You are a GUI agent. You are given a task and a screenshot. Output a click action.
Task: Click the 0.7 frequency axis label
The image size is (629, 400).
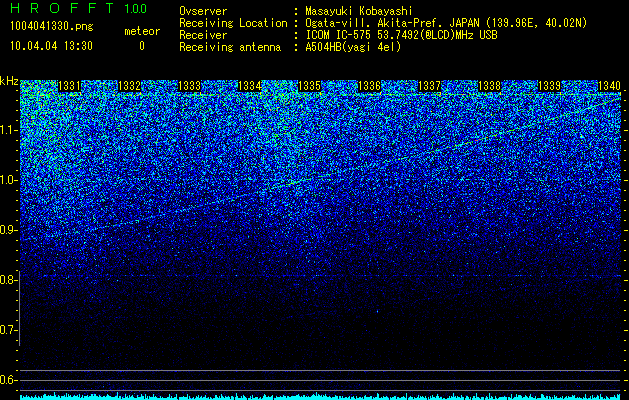coord(8,330)
